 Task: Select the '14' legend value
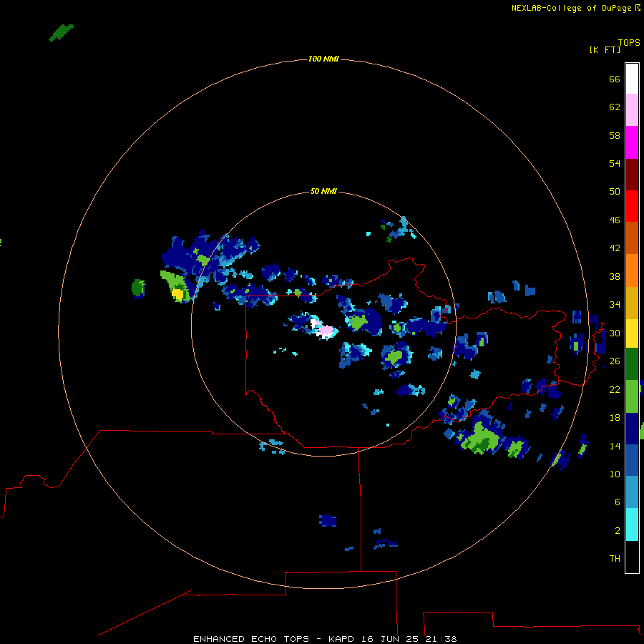pos(615,446)
